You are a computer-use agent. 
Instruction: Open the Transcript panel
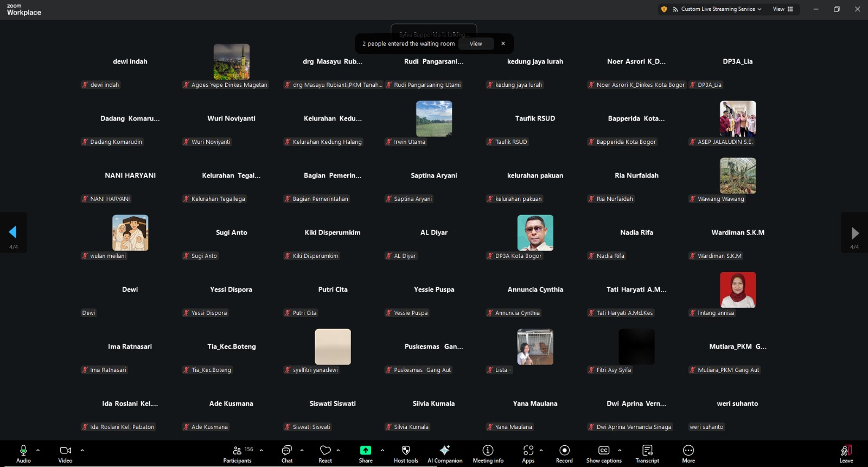(x=647, y=454)
